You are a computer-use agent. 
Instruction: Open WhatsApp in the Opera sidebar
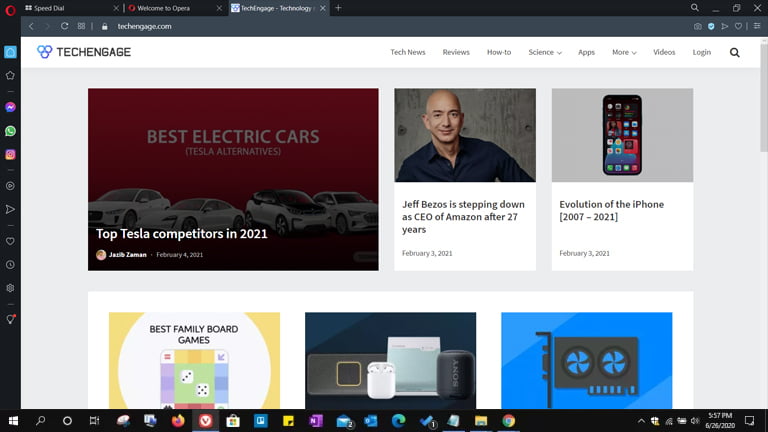tap(10, 131)
